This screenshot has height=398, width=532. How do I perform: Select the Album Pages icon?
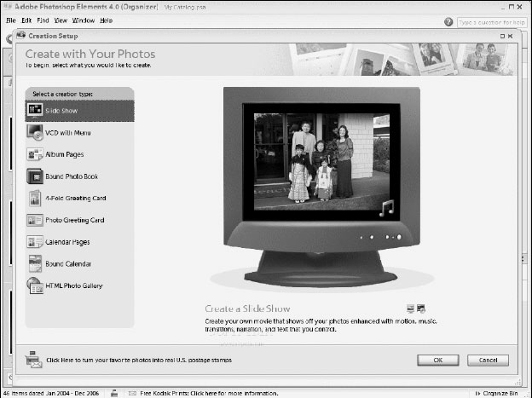pyautogui.click(x=35, y=155)
